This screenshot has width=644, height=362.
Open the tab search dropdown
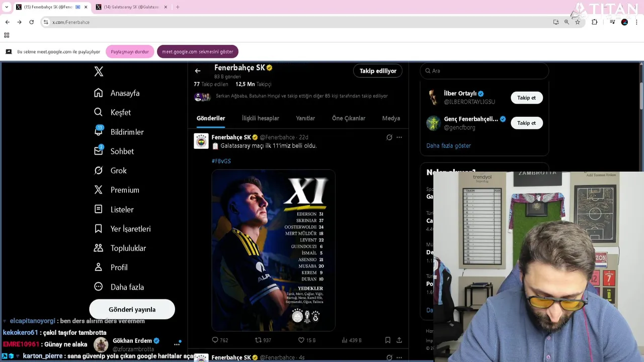(7, 7)
